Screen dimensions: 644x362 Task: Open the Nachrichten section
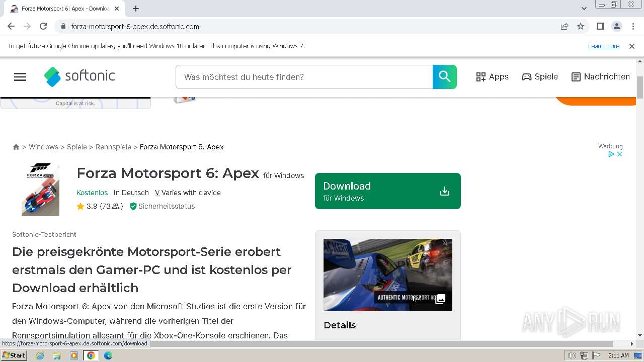tap(601, 77)
